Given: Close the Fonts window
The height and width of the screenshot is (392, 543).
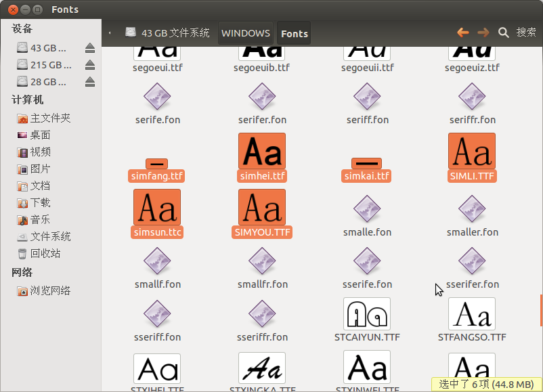Looking at the screenshot, I should 13,9.
